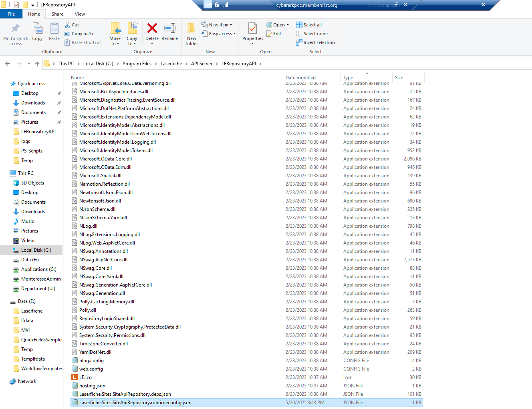Select the hosting.json file
The image size is (532, 409).
pos(246,386)
